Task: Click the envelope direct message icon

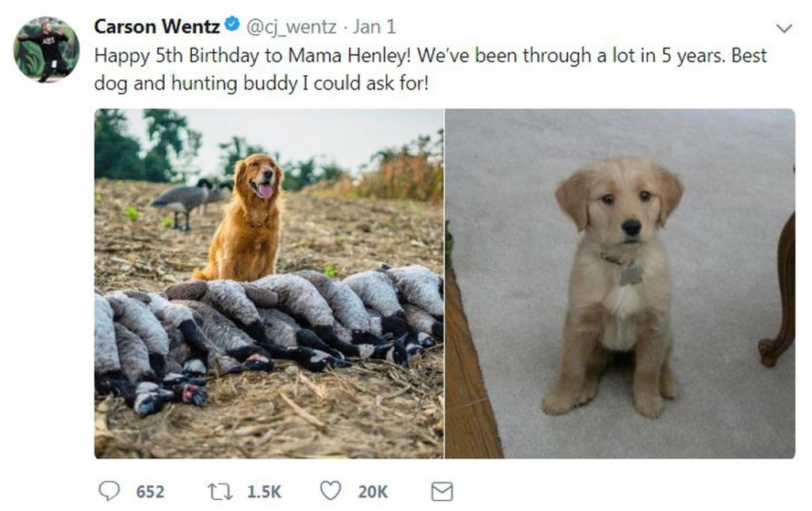Action: (x=442, y=491)
